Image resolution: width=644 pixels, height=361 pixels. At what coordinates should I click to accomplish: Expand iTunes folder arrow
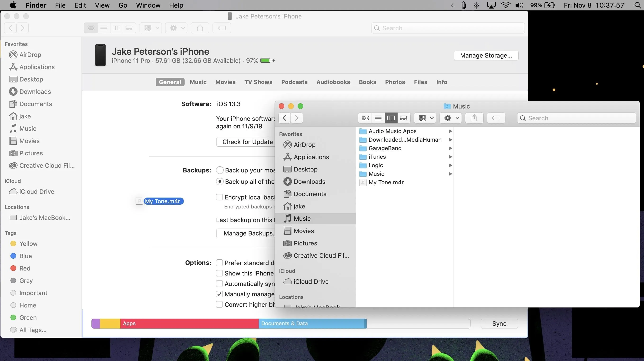[450, 157]
